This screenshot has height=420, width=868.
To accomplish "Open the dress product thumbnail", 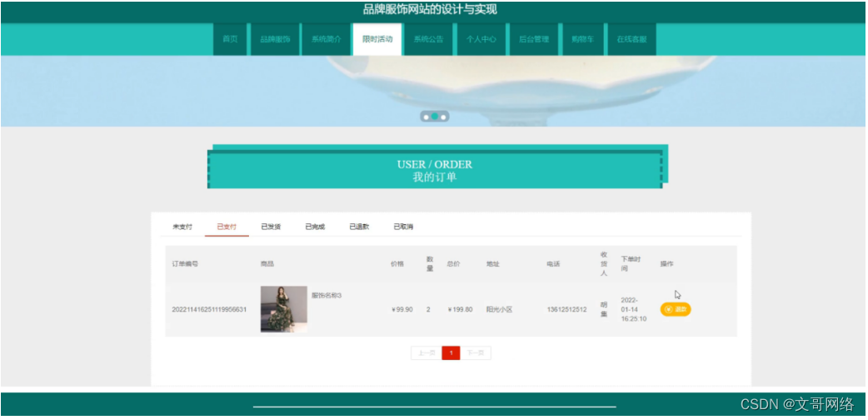I will (x=284, y=309).
